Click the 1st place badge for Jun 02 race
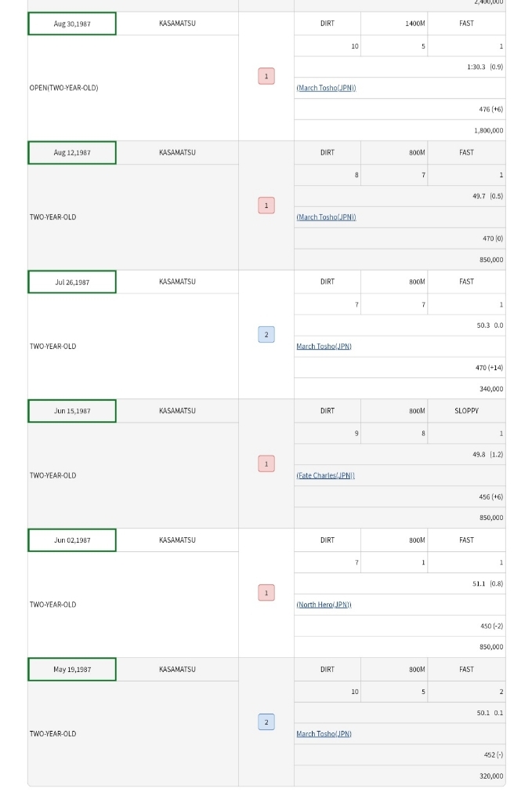This screenshot has width=532, height=803. [x=266, y=593]
